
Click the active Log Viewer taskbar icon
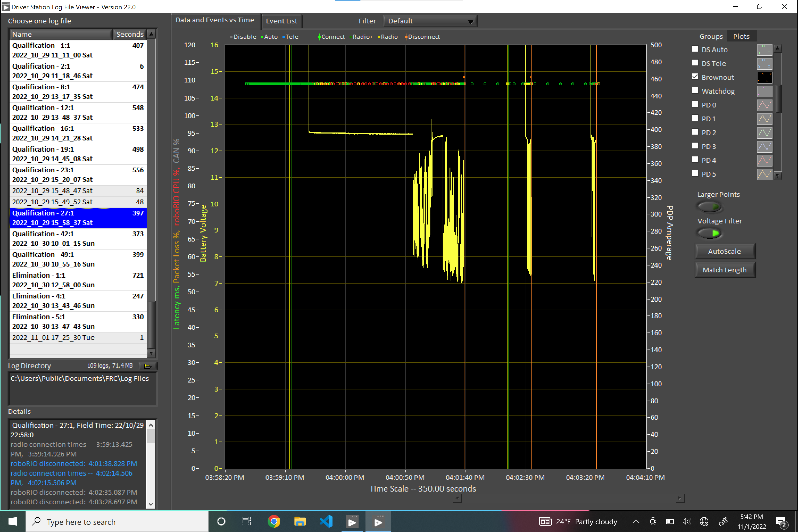378,521
